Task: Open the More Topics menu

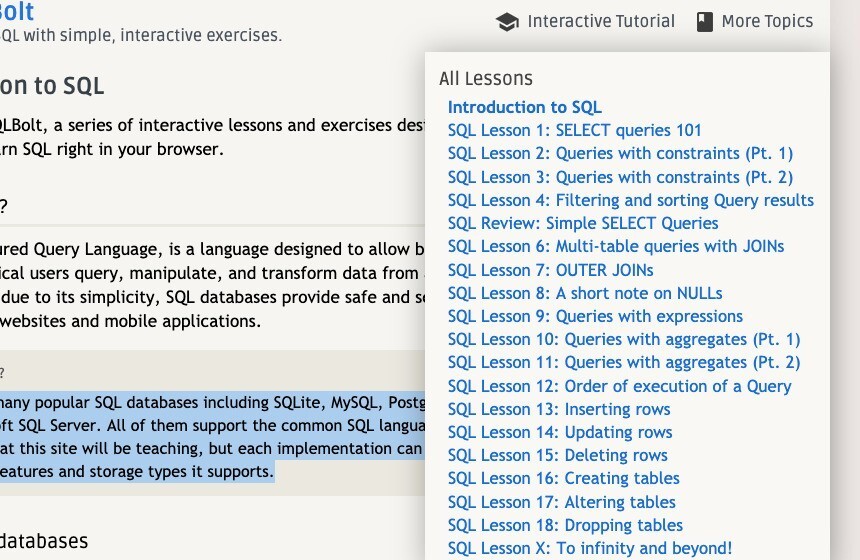Action: 767,21
